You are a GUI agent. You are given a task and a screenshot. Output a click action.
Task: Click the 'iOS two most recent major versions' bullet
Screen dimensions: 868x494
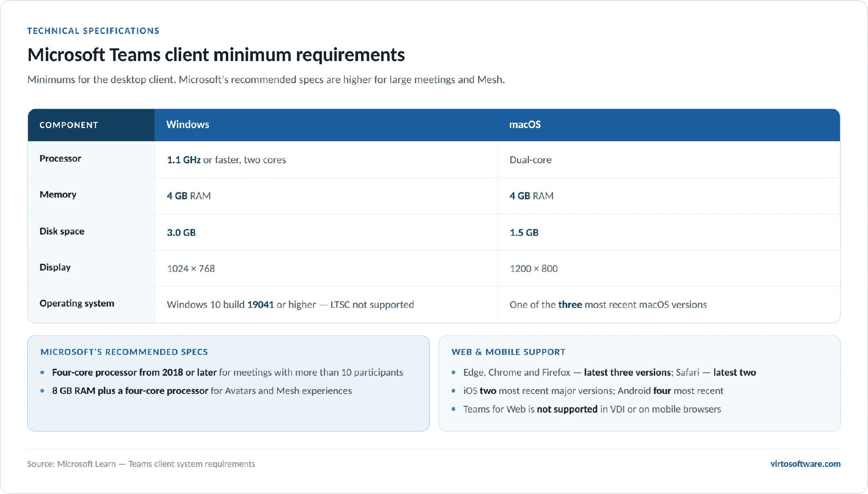click(x=593, y=391)
